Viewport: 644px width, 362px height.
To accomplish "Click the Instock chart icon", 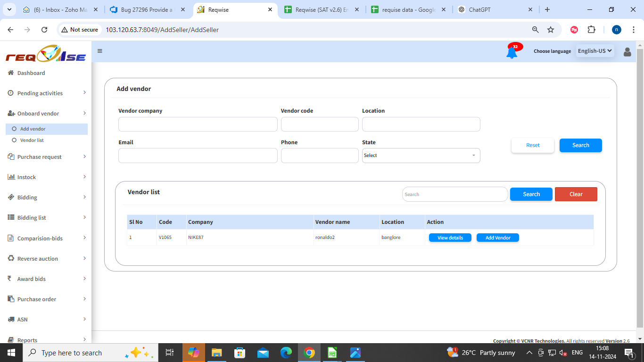I will tap(11, 177).
